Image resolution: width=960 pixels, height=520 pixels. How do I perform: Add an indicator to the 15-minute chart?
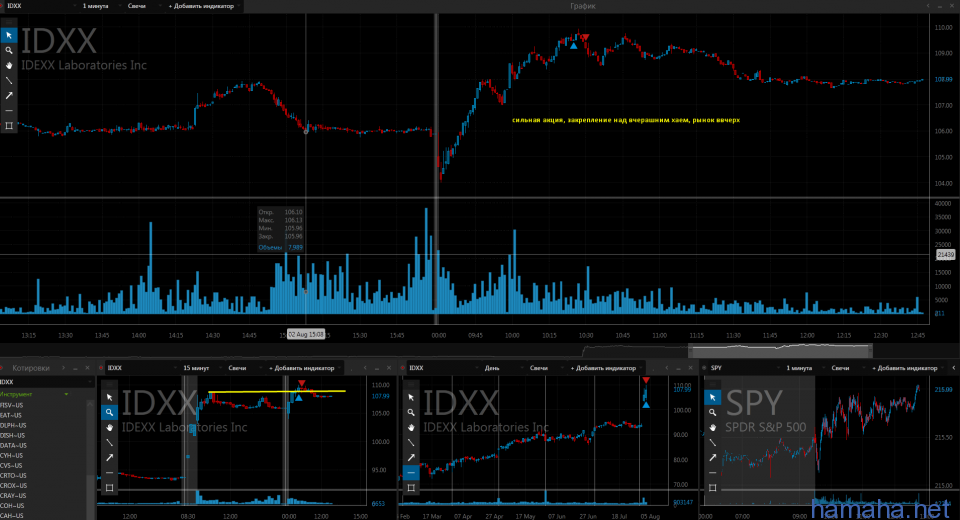coord(302,368)
